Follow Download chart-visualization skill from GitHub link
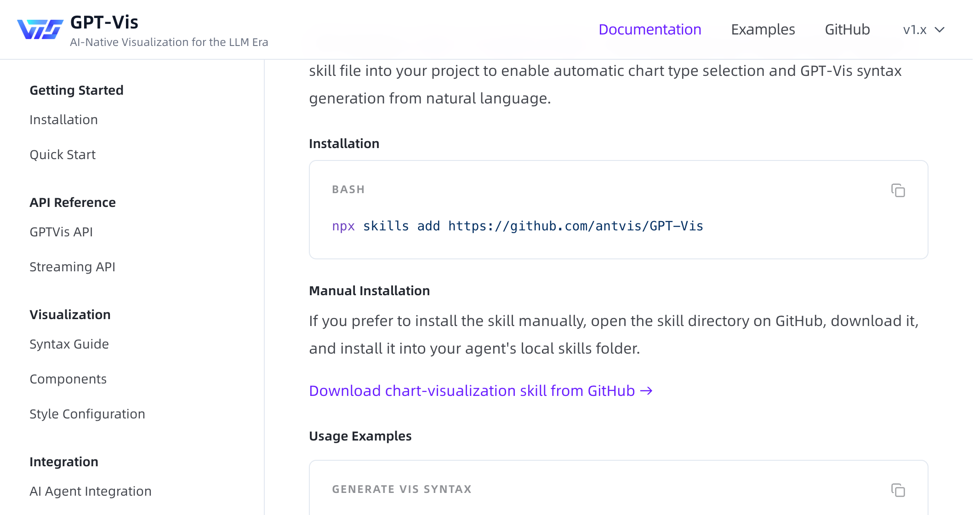Image resolution: width=980 pixels, height=515 pixels. point(481,391)
